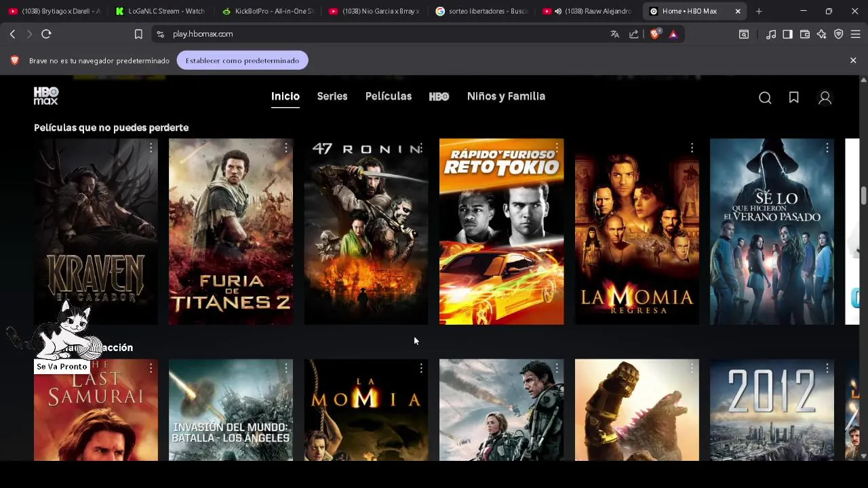
Task: Open Invasión del Mundo Batalla Los Ángeles poster
Action: click(x=231, y=410)
